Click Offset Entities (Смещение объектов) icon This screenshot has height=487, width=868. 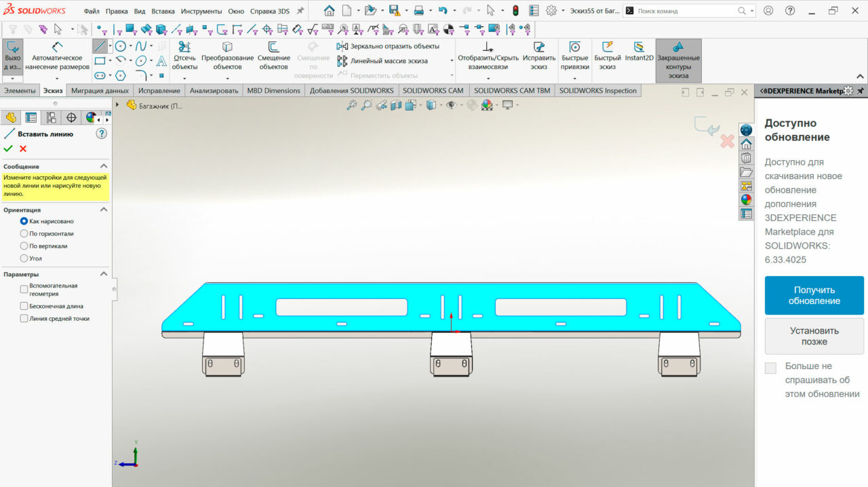pos(273,47)
